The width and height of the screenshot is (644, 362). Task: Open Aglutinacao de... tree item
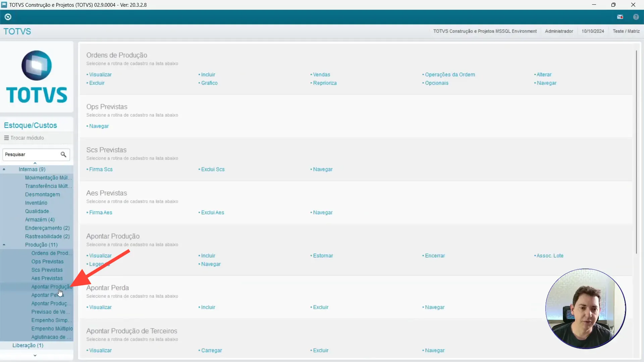tap(51, 337)
